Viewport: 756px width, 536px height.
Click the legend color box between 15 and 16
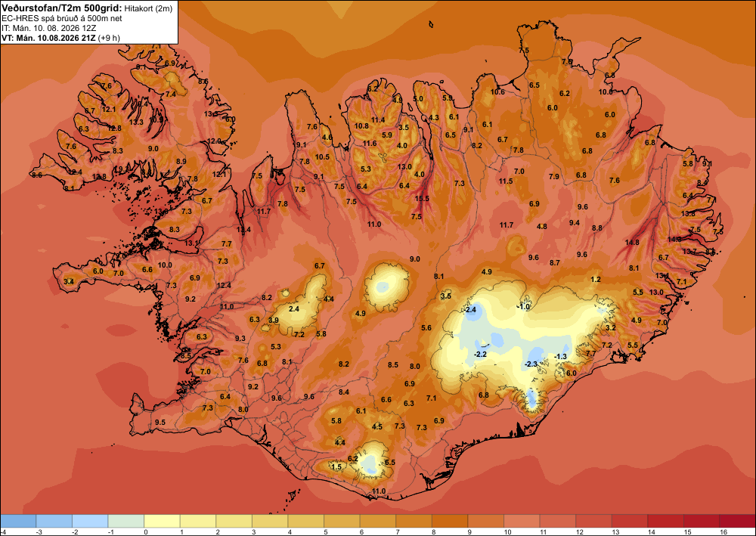[702, 521]
